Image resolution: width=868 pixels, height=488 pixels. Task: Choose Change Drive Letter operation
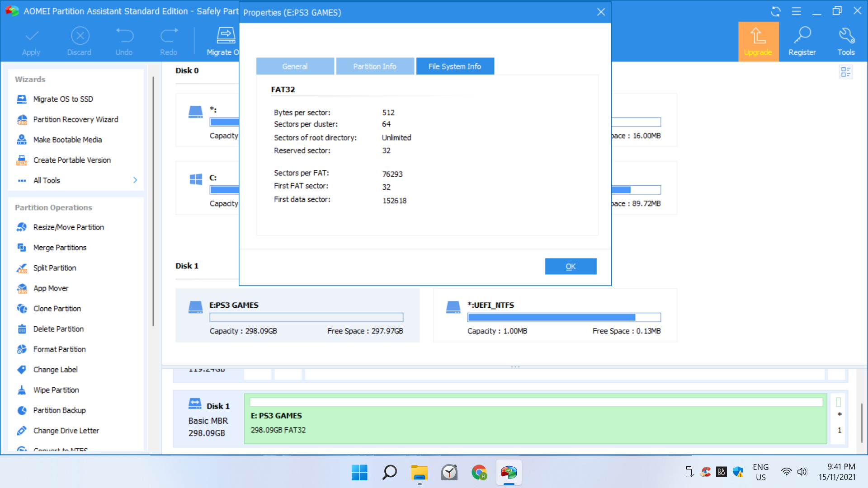[x=66, y=431]
